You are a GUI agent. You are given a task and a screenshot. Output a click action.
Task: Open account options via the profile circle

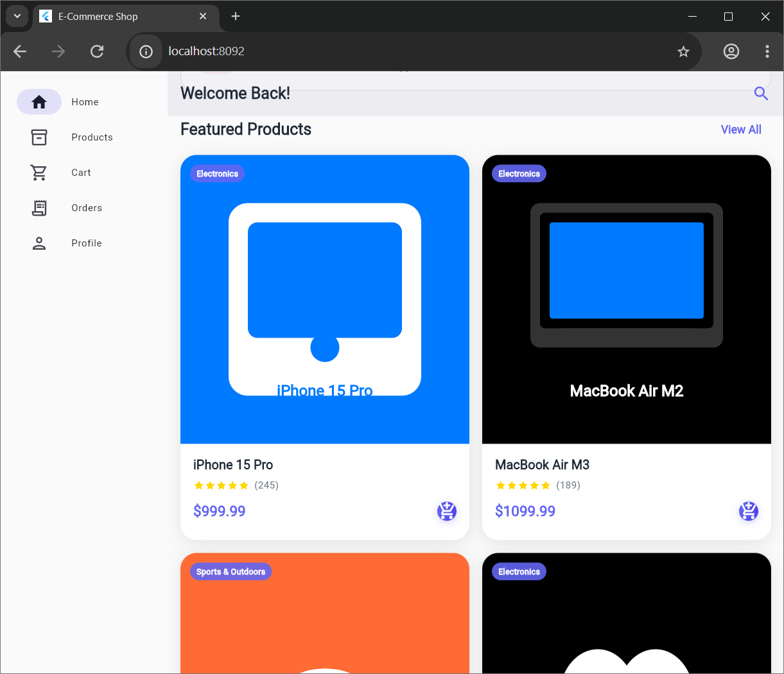tap(731, 51)
